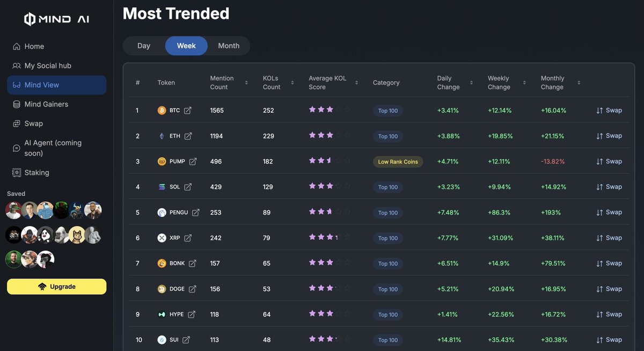The width and height of the screenshot is (644, 351).
Task: Open Mind Gainers page
Action: (x=56, y=105)
